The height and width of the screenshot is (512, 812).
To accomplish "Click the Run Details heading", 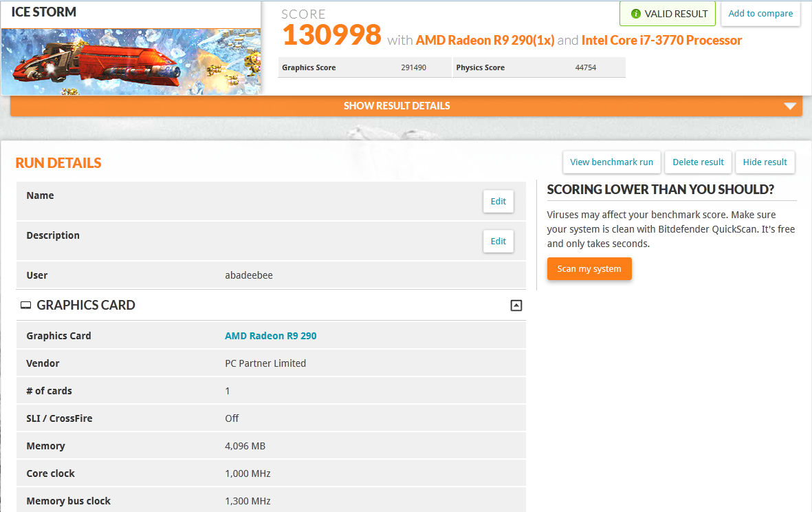I will click(58, 162).
